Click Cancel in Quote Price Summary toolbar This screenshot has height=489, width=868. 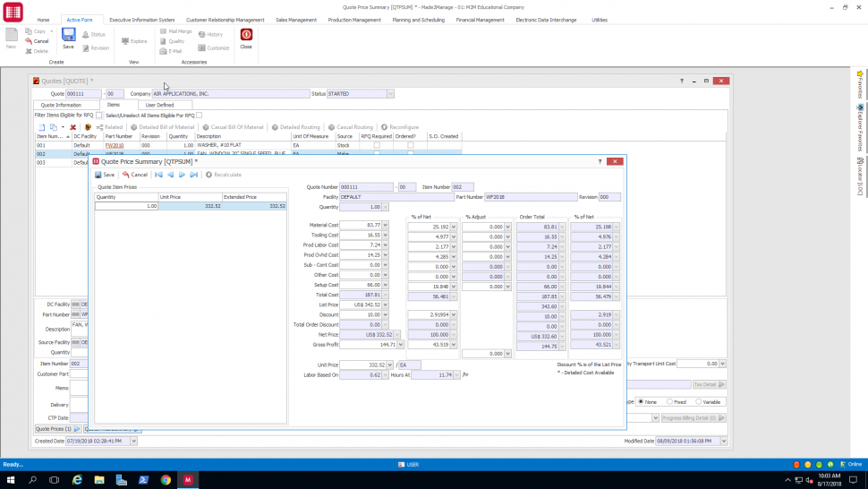135,175
